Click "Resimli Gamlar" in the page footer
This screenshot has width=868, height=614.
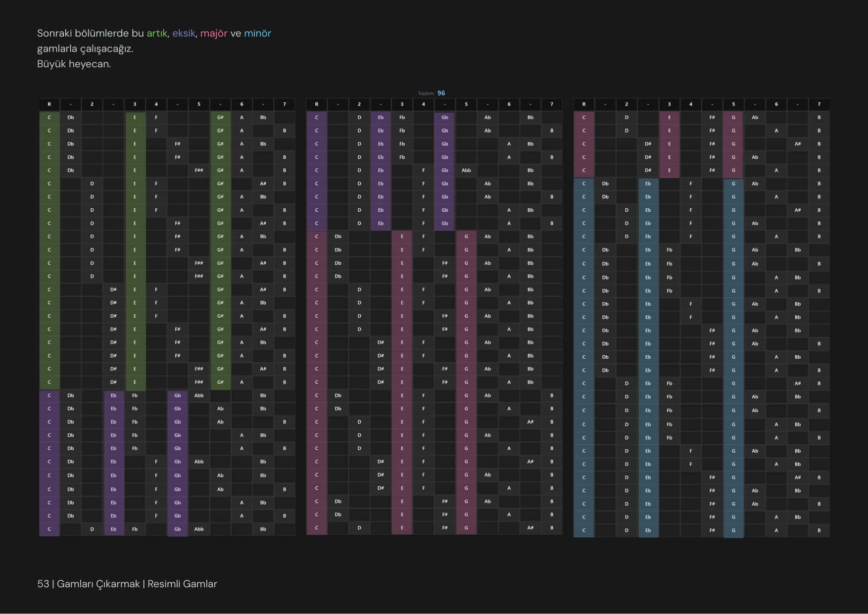(x=182, y=584)
